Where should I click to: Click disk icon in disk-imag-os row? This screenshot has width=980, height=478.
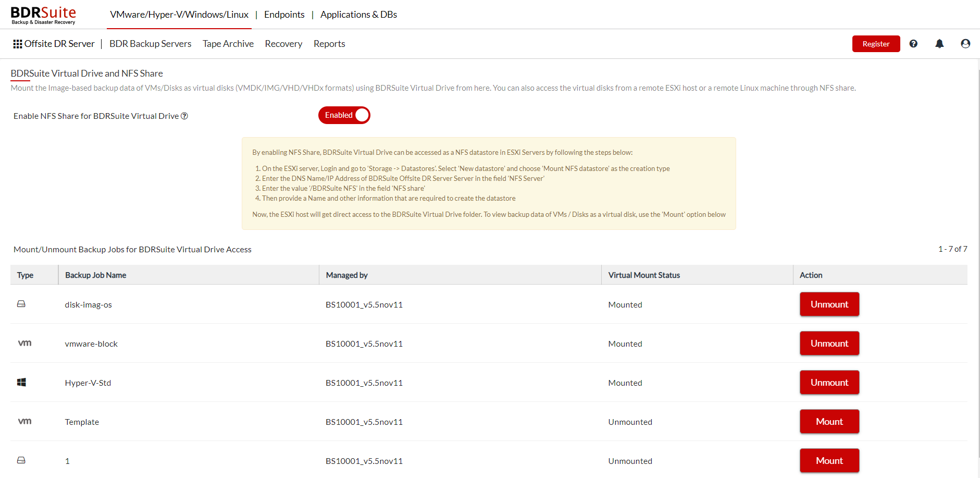point(21,304)
